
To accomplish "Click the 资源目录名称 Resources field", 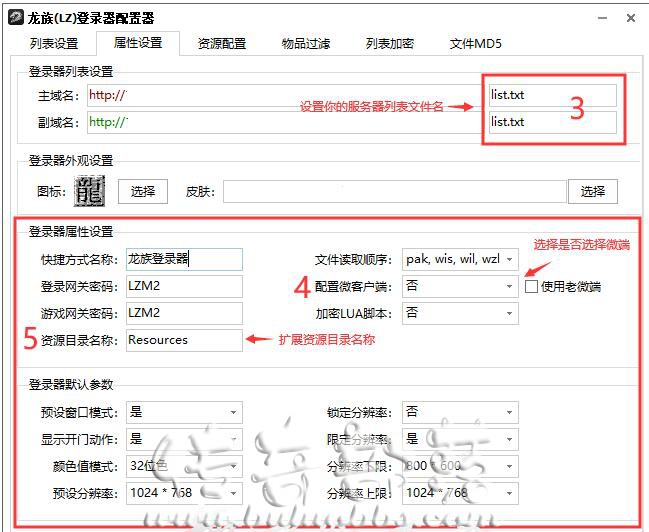I will (184, 340).
